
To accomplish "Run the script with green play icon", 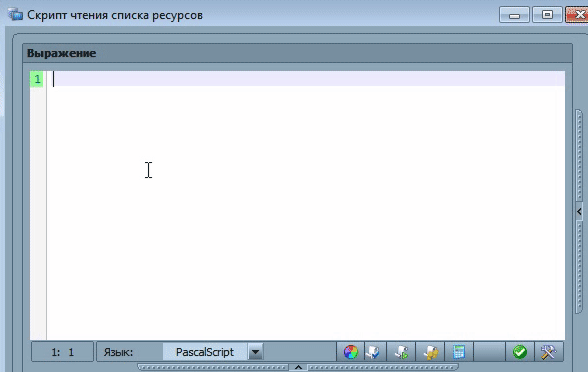I will 401,352.
